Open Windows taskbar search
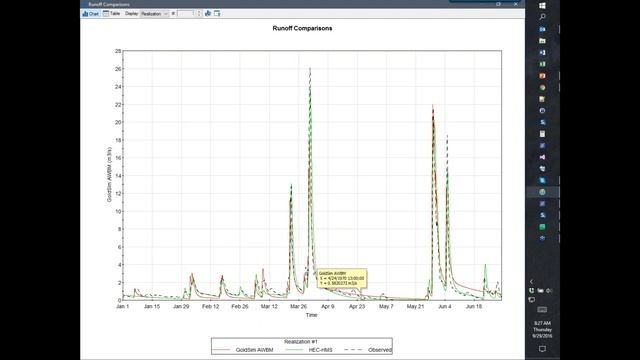Viewport: 640px width, 360px height. [542, 17]
